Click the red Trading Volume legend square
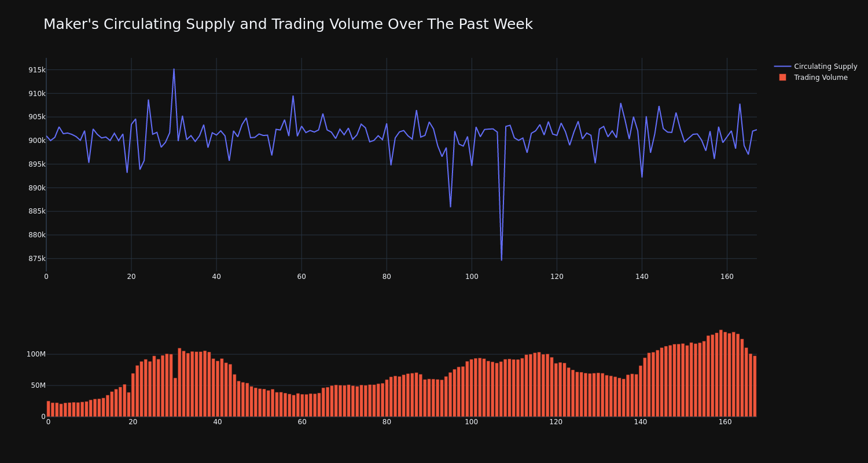 point(782,78)
